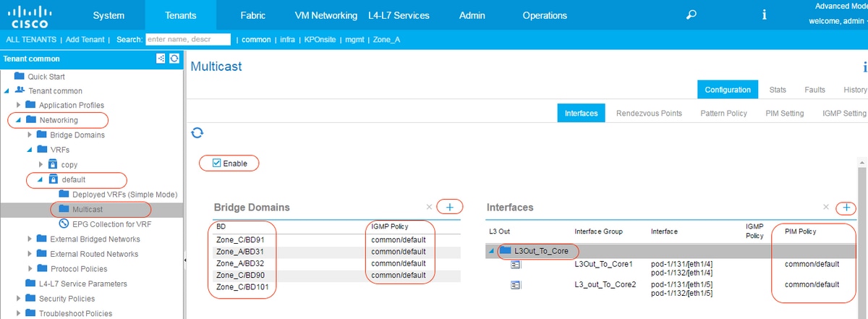
Task: Collapse the Tenant common tree node
Action: click(7, 91)
